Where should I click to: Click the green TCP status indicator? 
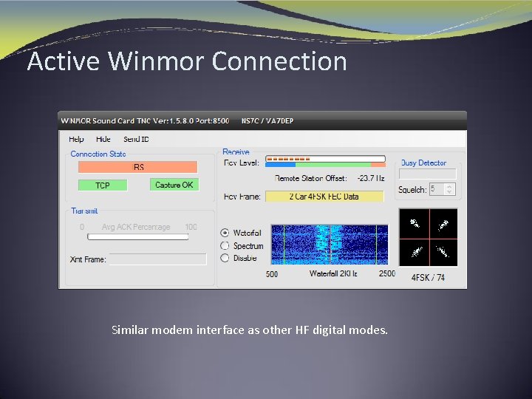(103, 185)
